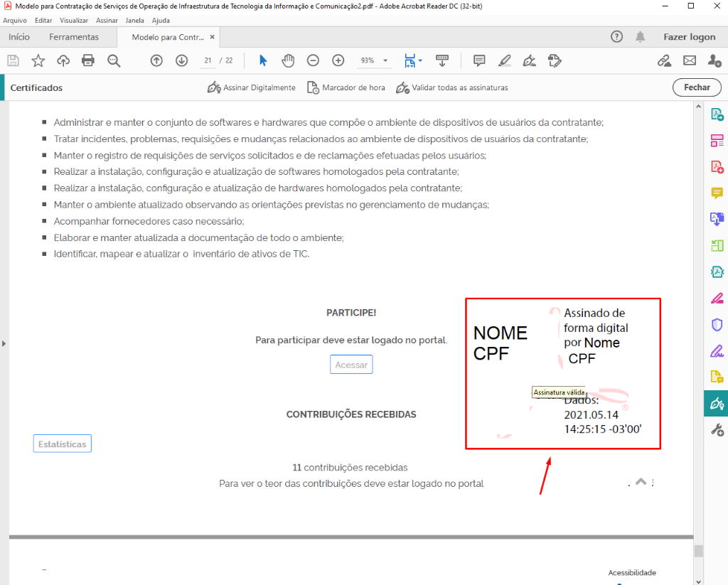Select the Hand pan tool
This screenshot has height=585, width=728.
pos(288,61)
